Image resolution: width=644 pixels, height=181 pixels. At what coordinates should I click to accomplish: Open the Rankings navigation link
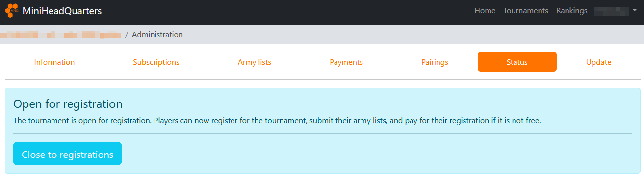point(572,11)
